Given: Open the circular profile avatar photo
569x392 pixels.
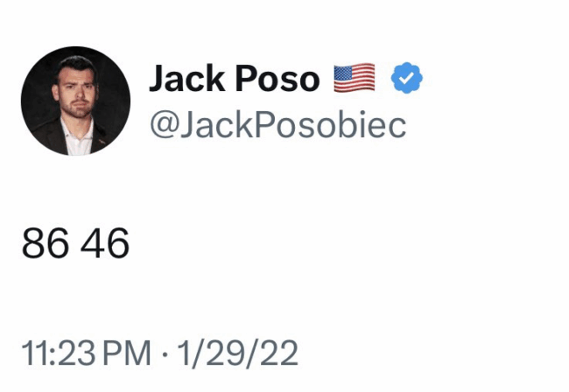Looking at the screenshot, I should 75,101.
